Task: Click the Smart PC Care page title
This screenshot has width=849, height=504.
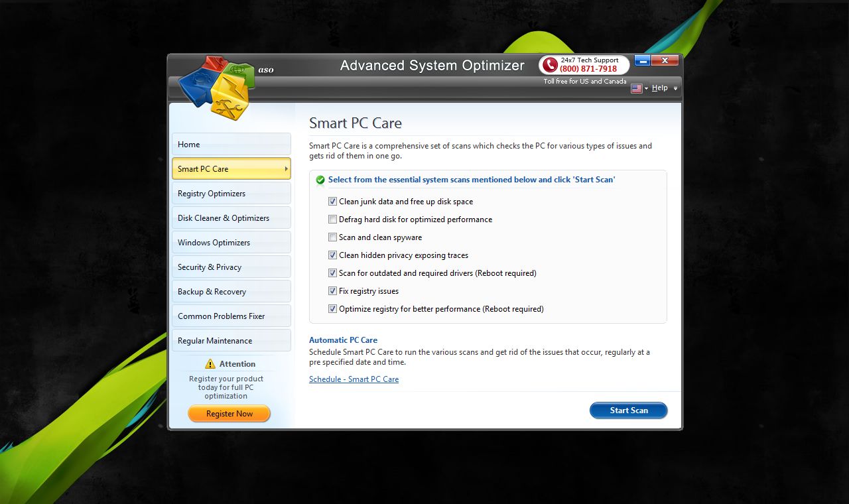Action: click(x=356, y=123)
